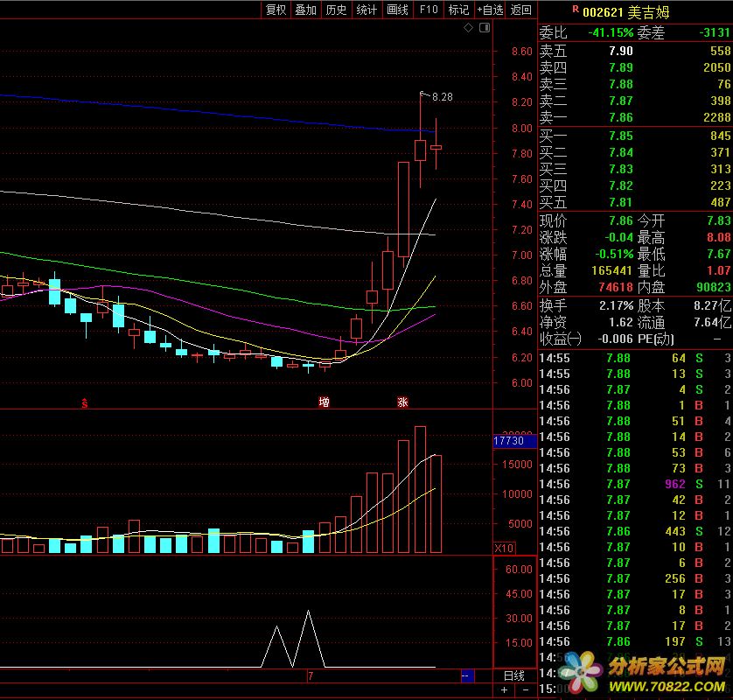This screenshot has height=700, width=733.
Task: Click the 标记 mark button
Action: coord(458,10)
